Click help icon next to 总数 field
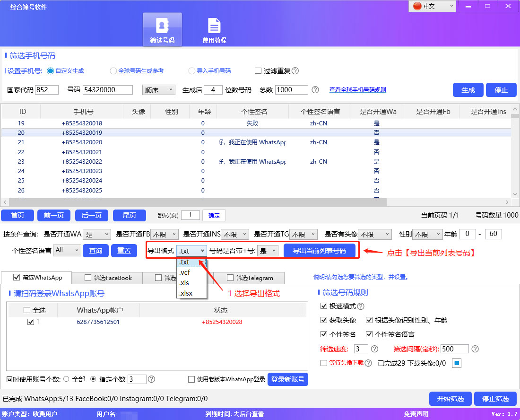The height and width of the screenshot is (420, 520). click(314, 90)
